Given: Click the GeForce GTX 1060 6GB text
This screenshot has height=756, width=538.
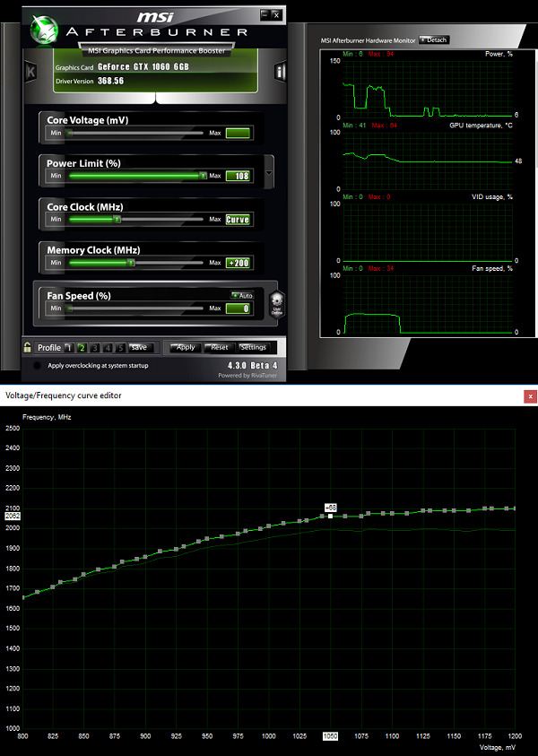Looking at the screenshot, I should coord(143,67).
